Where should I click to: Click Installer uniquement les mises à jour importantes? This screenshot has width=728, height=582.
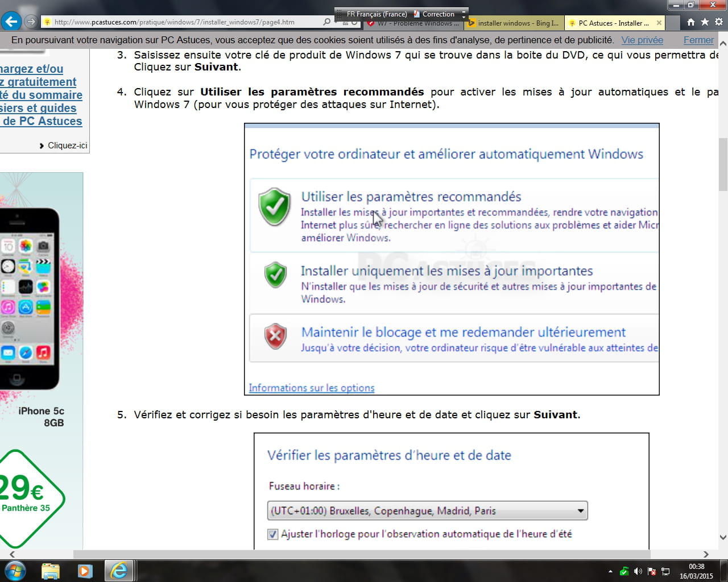(447, 271)
